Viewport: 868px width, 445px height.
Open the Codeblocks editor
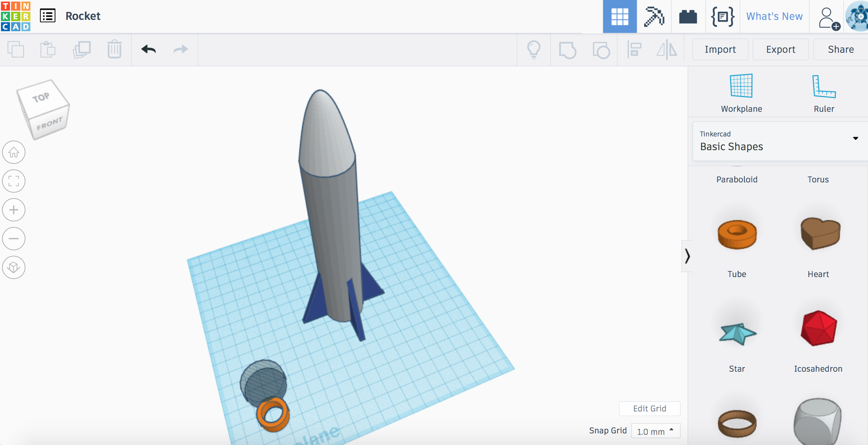pyautogui.click(x=722, y=16)
